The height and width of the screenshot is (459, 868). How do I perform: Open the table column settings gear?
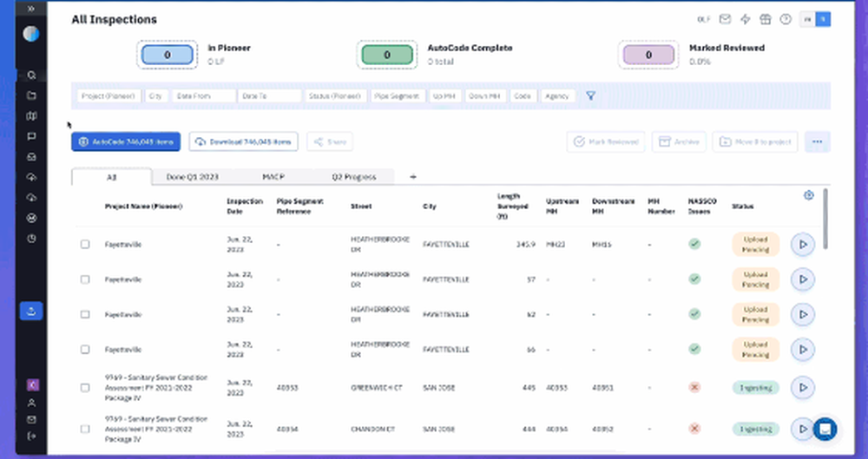click(809, 195)
